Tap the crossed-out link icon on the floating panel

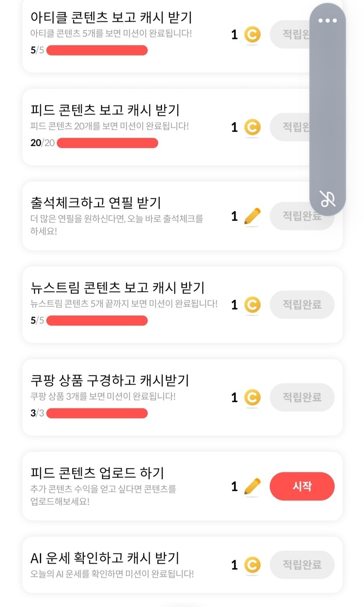[x=328, y=199]
